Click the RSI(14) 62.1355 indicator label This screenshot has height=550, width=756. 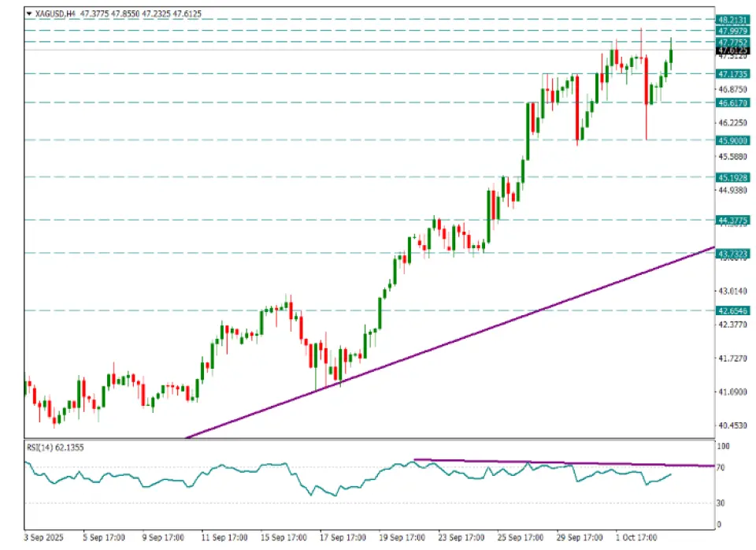55,448
